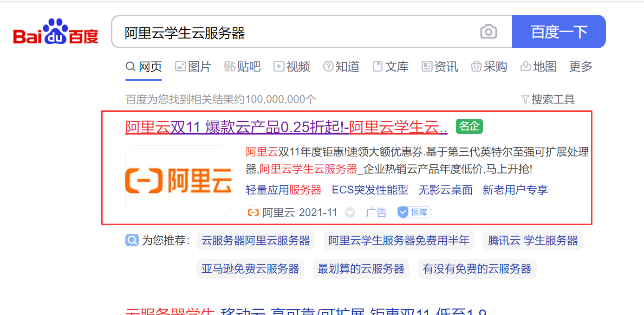Open the 阿里云双11 爆款云产品 result title
The image size is (644, 315).
(286, 127)
